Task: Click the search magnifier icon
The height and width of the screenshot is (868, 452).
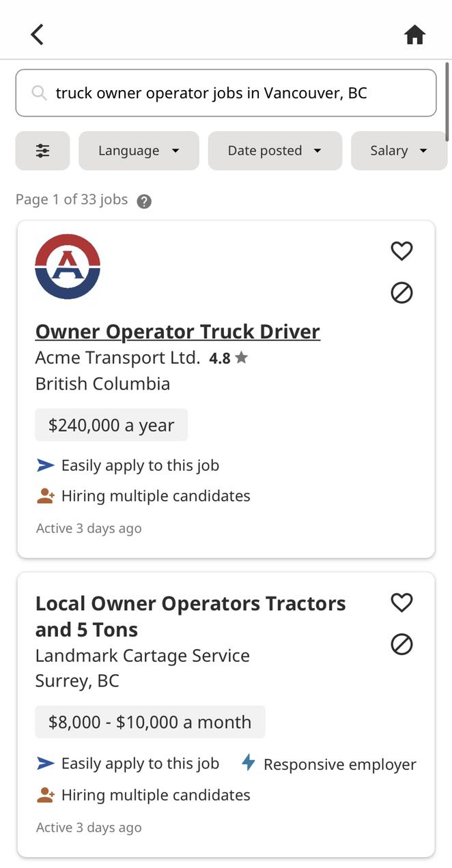Action: pyautogui.click(x=40, y=93)
